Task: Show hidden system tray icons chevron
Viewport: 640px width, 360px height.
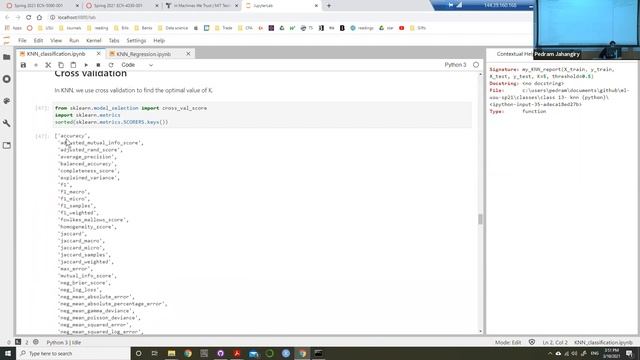Action: click(549, 353)
